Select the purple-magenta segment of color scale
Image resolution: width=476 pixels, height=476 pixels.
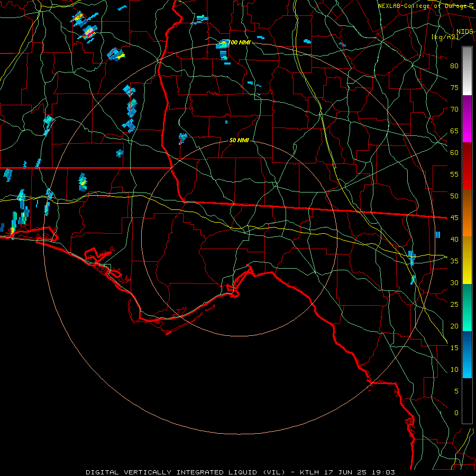[467, 118]
